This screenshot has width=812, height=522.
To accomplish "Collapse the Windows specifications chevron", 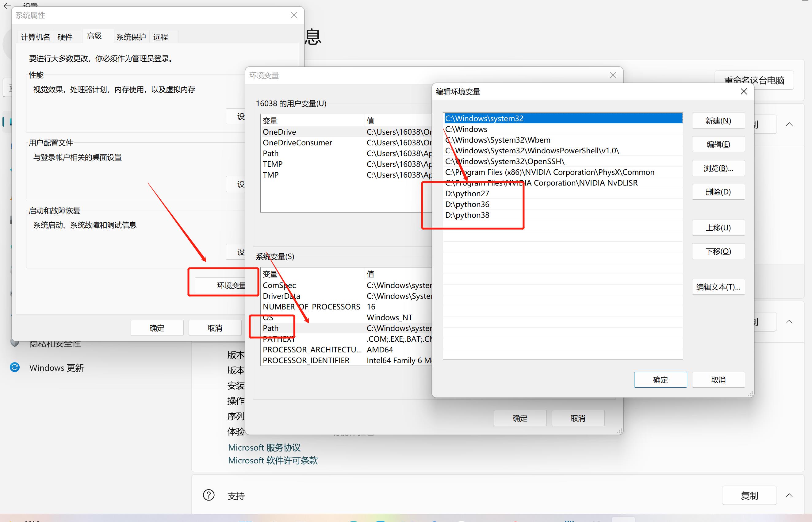I will 789,321.
